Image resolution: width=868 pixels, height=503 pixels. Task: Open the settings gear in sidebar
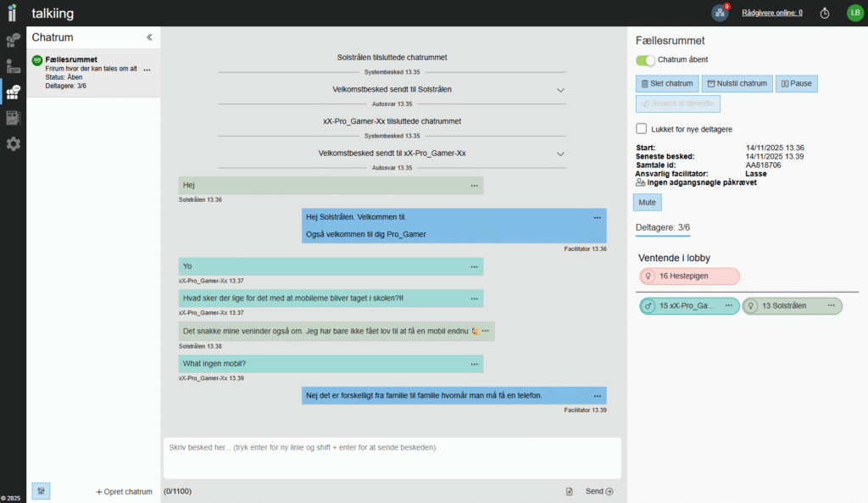tap(13, 144)
